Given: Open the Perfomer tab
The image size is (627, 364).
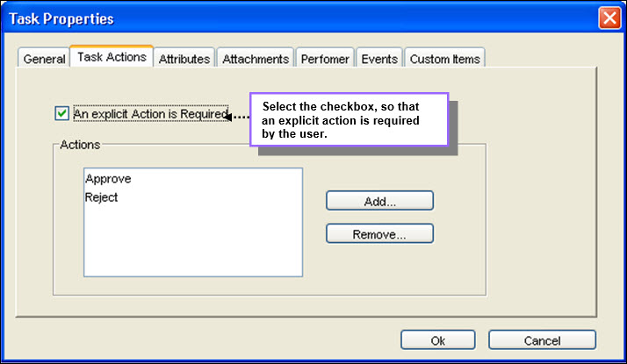Looking at the screenshot, I should click(325, 59).
